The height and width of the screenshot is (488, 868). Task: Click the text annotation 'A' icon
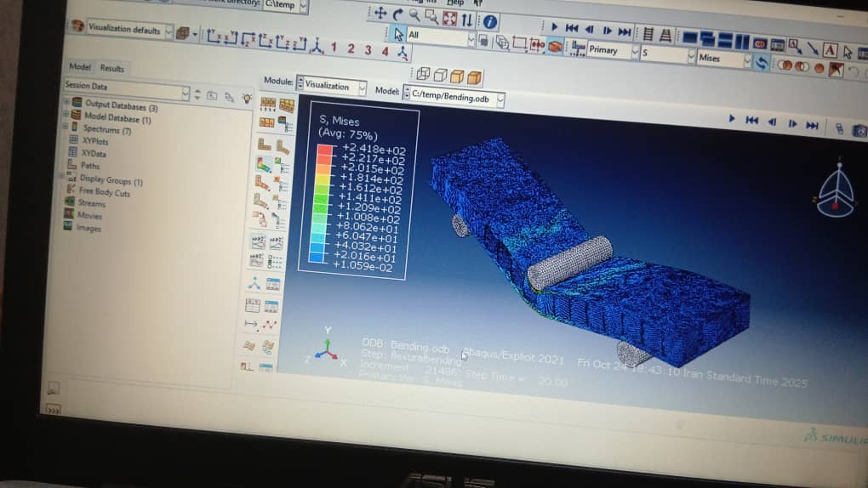click(x=830, y=50)
